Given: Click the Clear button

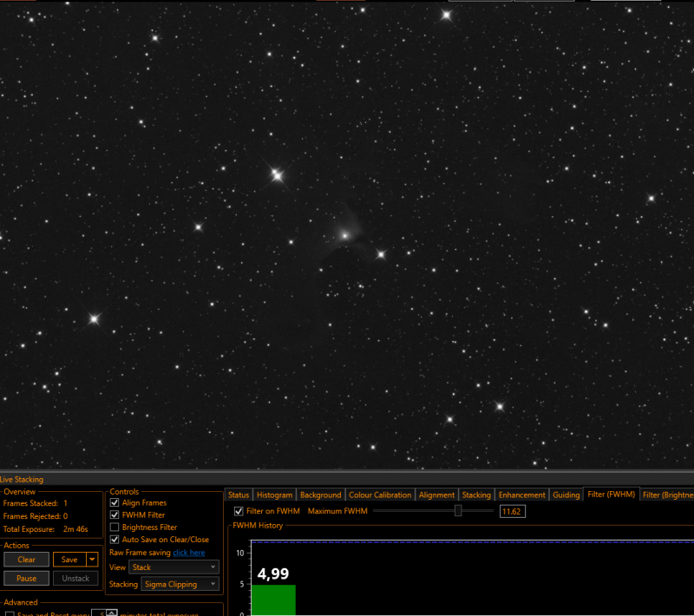Looking at the screenshot, I should tap(26, 560).
